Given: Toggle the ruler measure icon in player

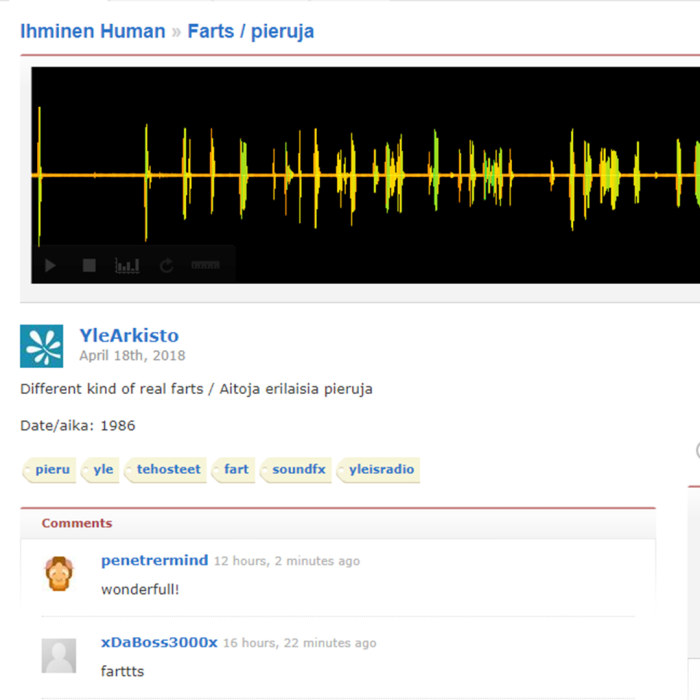Looking at the screenshot, I should pyautogui.click(x=205, y=265).
